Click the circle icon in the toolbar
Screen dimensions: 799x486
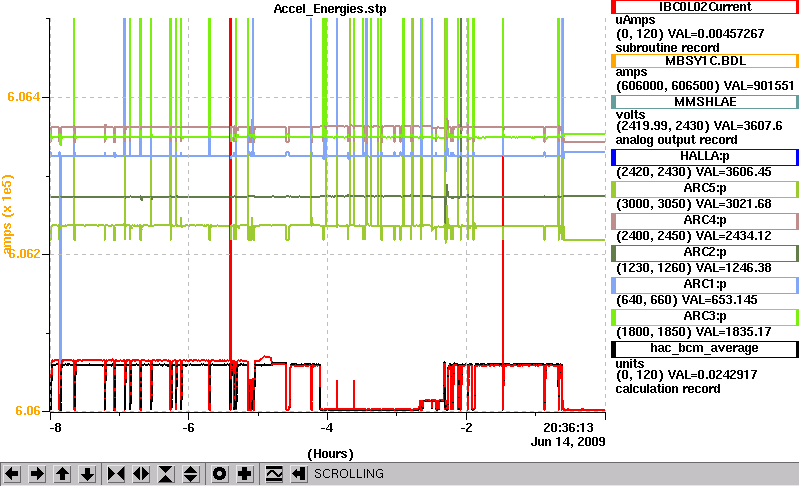219,474
